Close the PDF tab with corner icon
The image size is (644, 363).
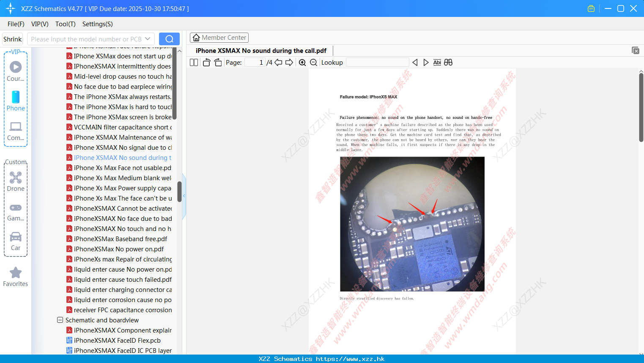[636, 50]
